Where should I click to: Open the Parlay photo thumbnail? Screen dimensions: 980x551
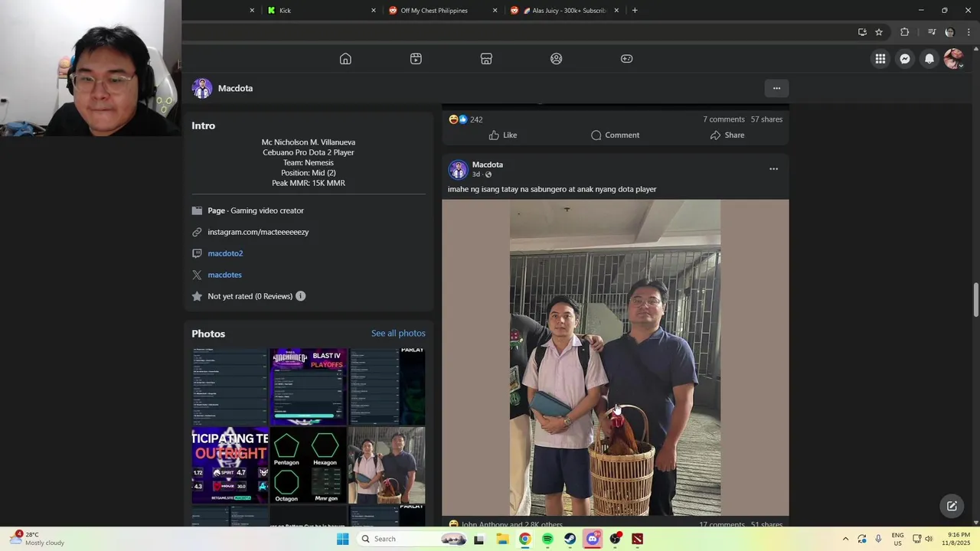click(x=387, y=386)
